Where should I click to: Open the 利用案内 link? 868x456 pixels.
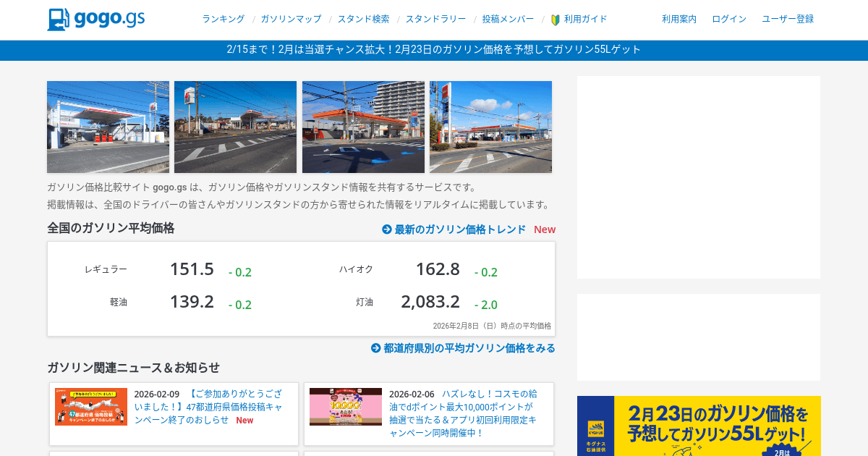[679, 20]
